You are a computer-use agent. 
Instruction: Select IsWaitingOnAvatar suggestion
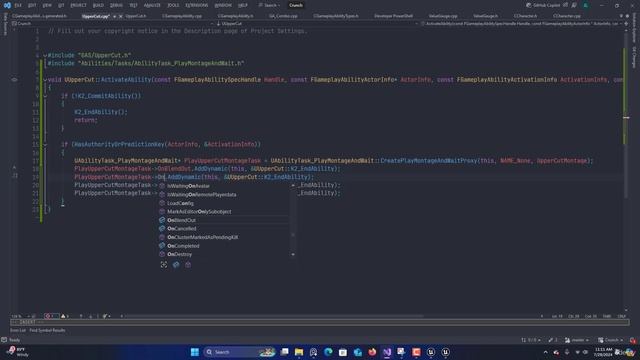tap(224, 186)
